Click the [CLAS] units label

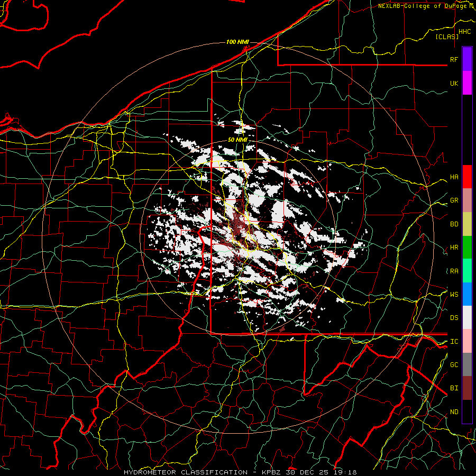(x=447, y=36)
